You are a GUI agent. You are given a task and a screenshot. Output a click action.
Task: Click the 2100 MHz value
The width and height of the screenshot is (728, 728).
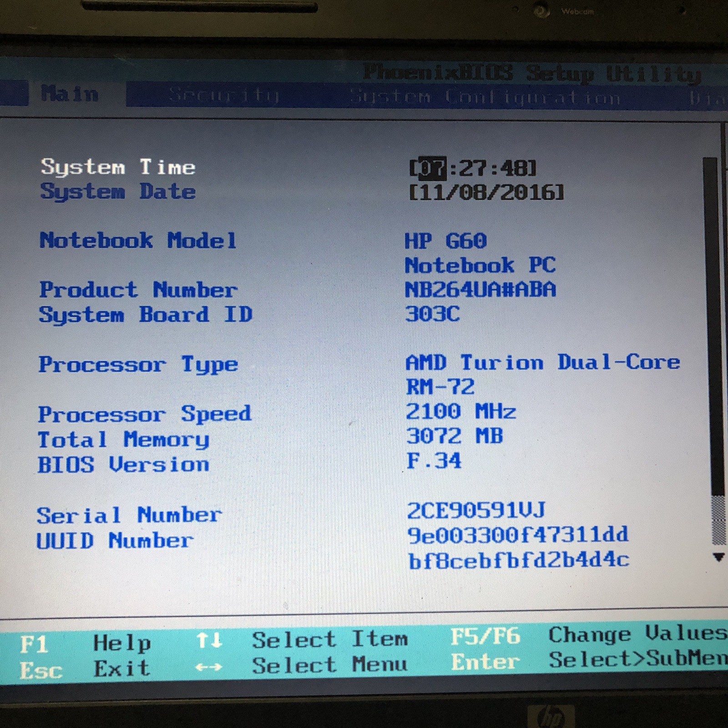(x=460, y=412)
